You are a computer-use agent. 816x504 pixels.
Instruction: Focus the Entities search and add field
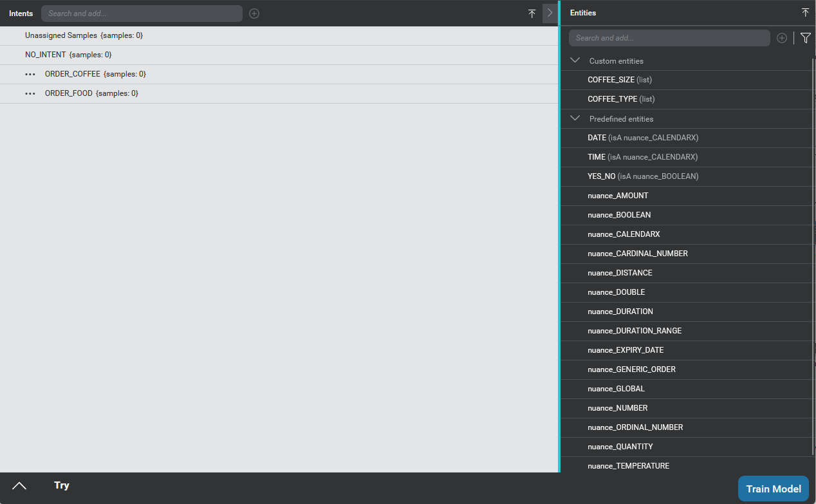click(x=669, y=38)
